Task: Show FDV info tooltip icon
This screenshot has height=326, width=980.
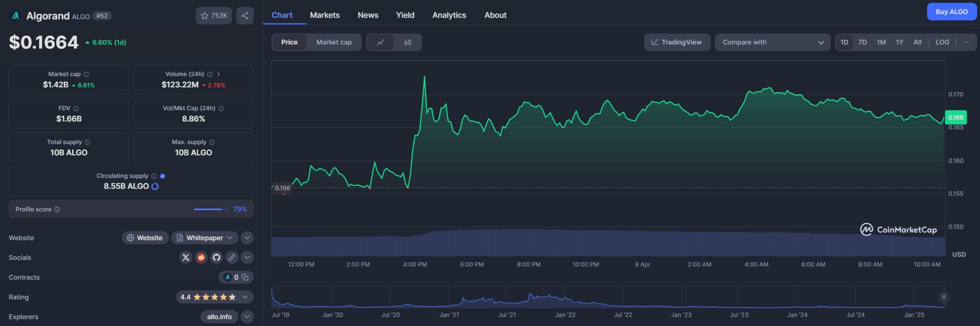Action: [x=76, y=108]
